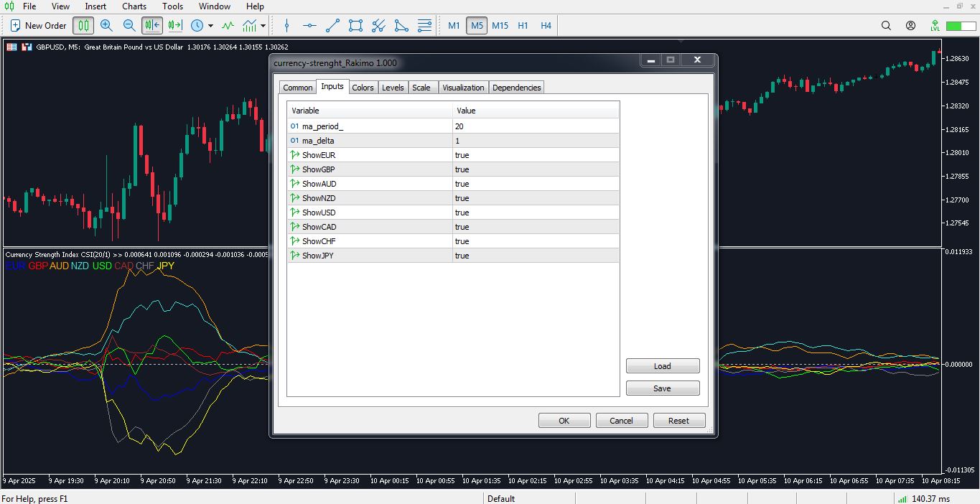Select the horizontal line drawing tool

point(309,26)
